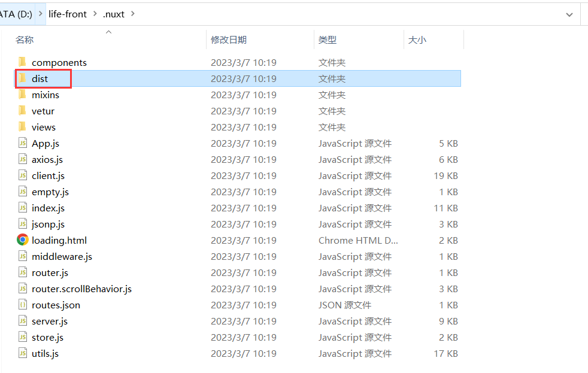Image resolution: width=588 pixels, height=373 pixels.
Task: Click the components folder icon
Action: coord(23,62)
